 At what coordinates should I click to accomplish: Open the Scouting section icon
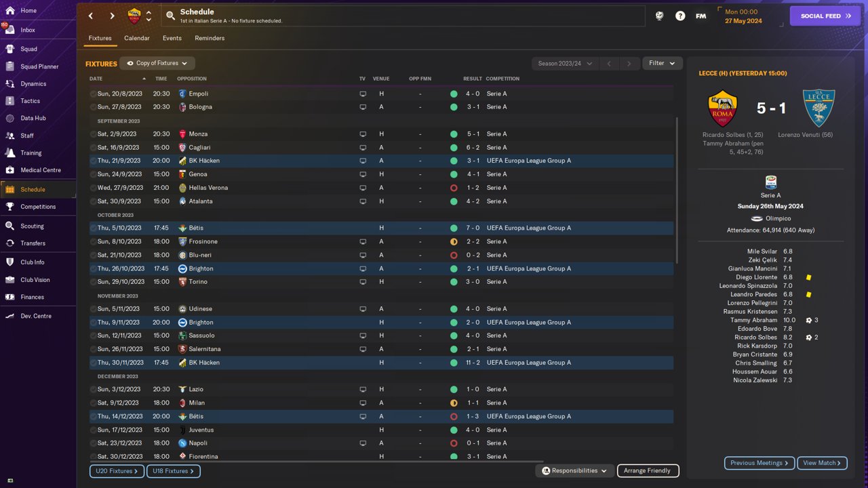point(9,226)
